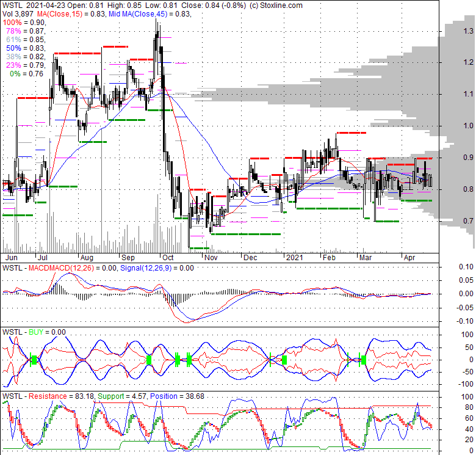
Task: Select the '100% = 0.90' Fibonacci level
Action: point(24,23)
